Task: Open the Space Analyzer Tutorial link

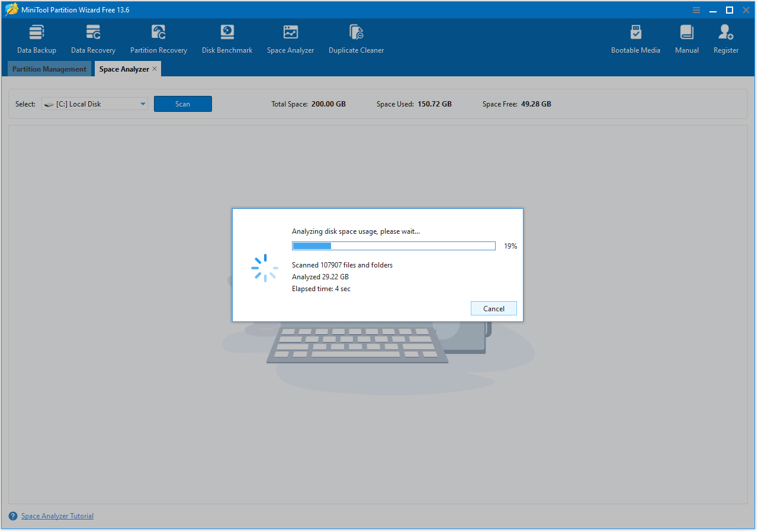Action: [x=57, y=516]
